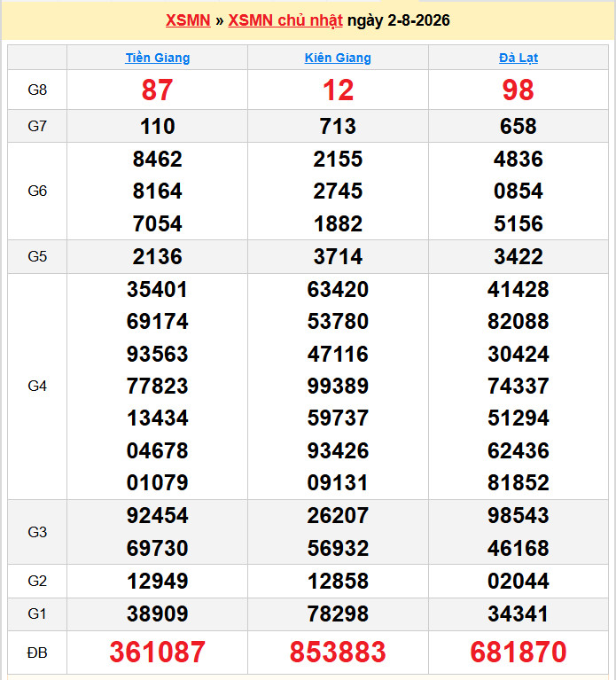This screenshot has height=680, width=616.
Task: Open Kiên Giang province link
Action: 338,58
